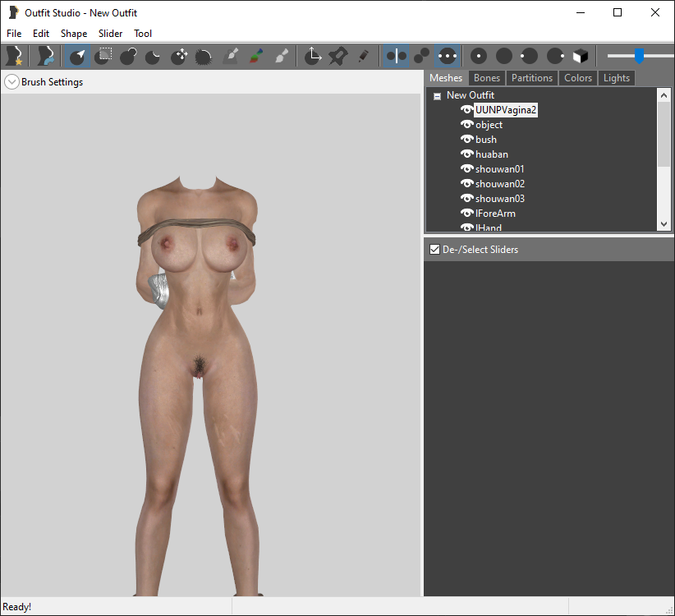Switch to the Meshes tab
The width and height of the screenshot is (675, 616).
tap(446, 78)
